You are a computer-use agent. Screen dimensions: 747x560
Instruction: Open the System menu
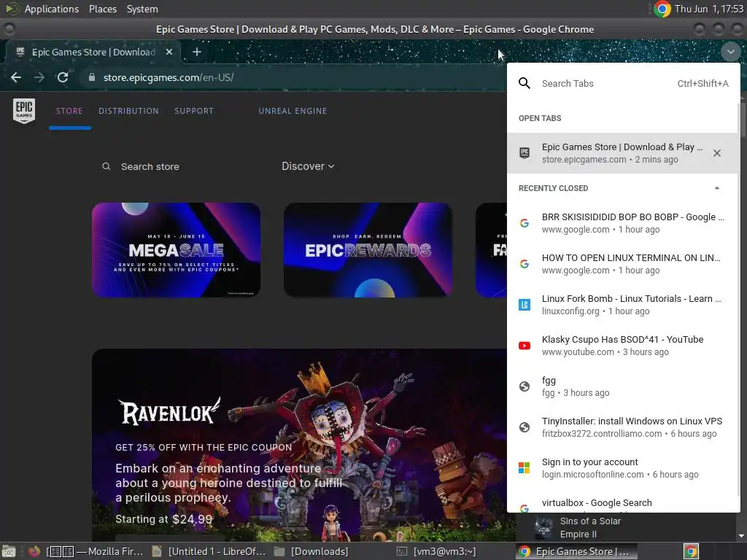click(x=142, y=9)
